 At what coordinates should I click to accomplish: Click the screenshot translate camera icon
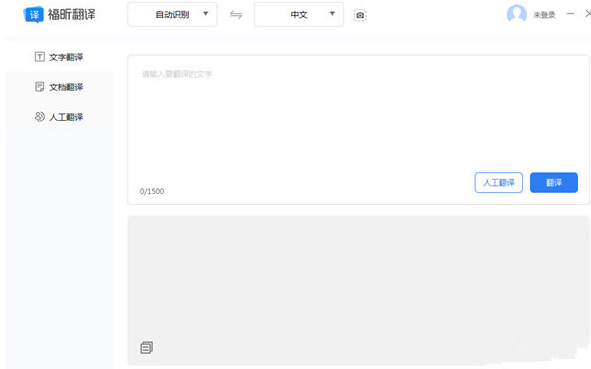tap(360, 15)
